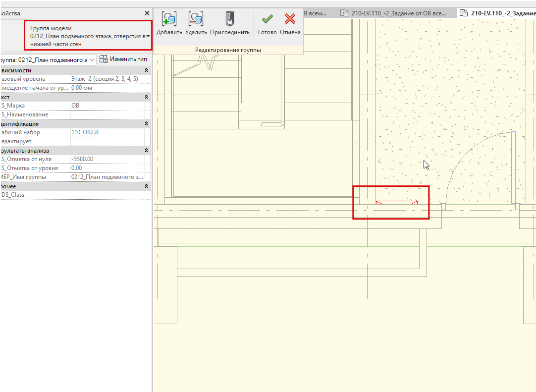Viewport: 536px width, 392px height.
Task: Collapse the Идентификация section
Action: click(146, 123)
